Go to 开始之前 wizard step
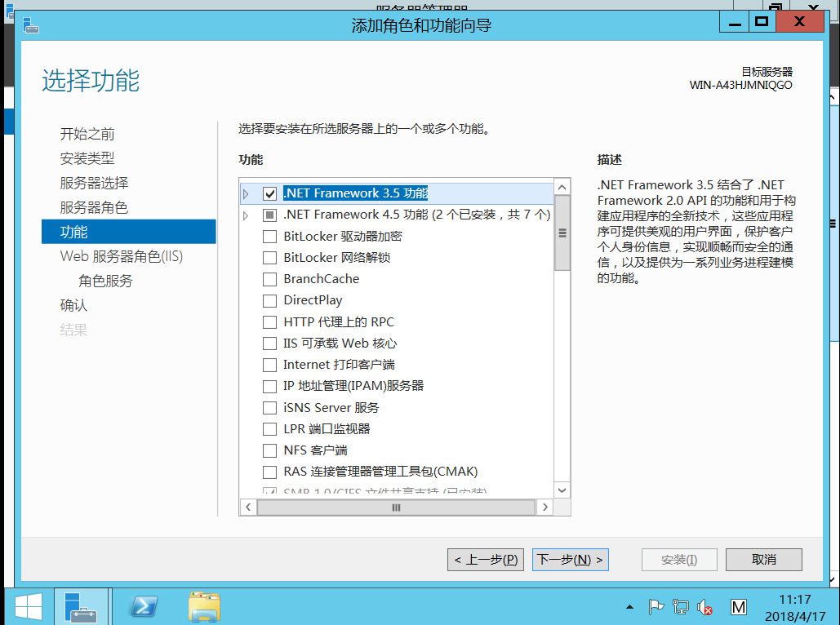 (x=87, y=134)
